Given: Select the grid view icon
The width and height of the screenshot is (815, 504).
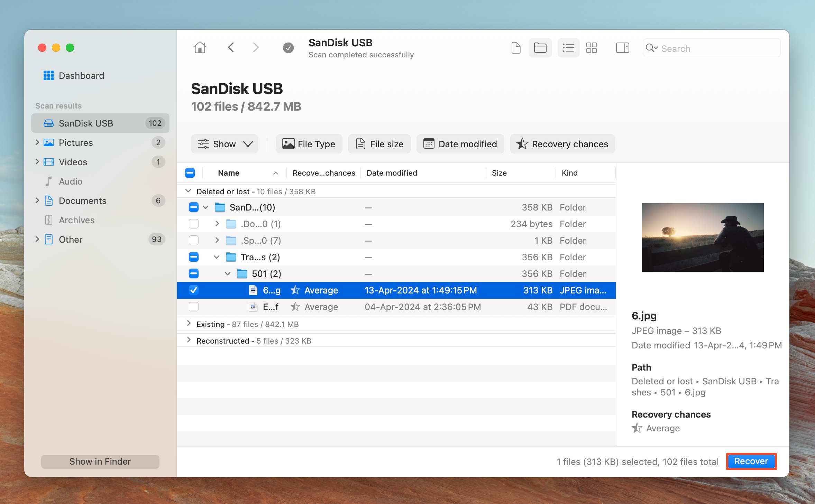Looking at the screenshot, I should pos(592,48).
